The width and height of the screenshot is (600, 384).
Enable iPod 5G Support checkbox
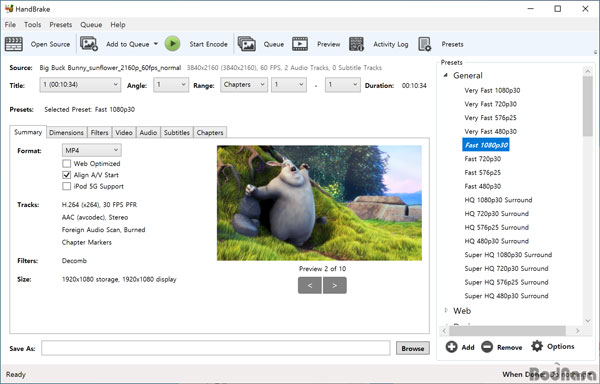(67, 186)
